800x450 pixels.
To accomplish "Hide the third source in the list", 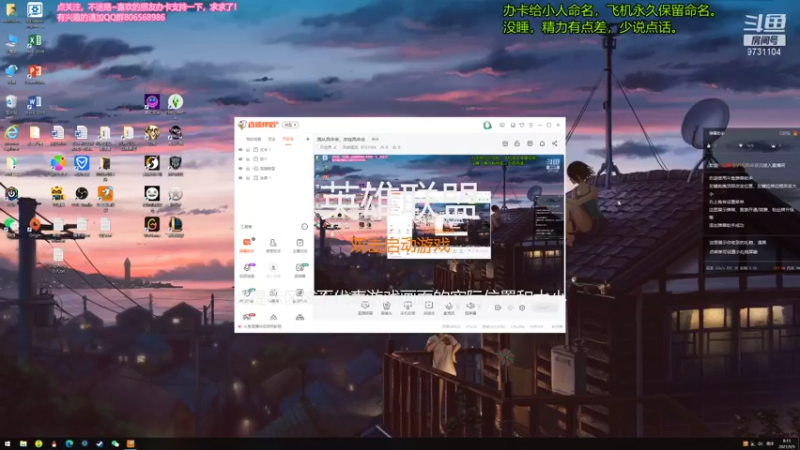I will click(x=240, y=168).
